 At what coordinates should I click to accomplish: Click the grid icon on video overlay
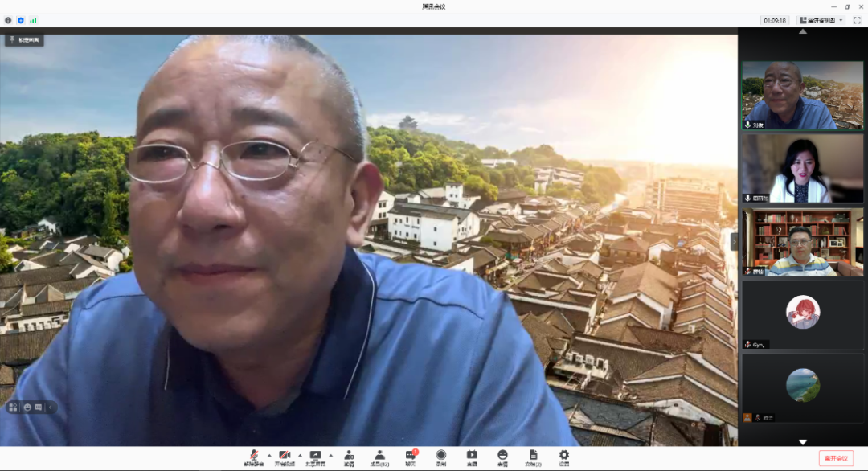[x=14, y=408]
